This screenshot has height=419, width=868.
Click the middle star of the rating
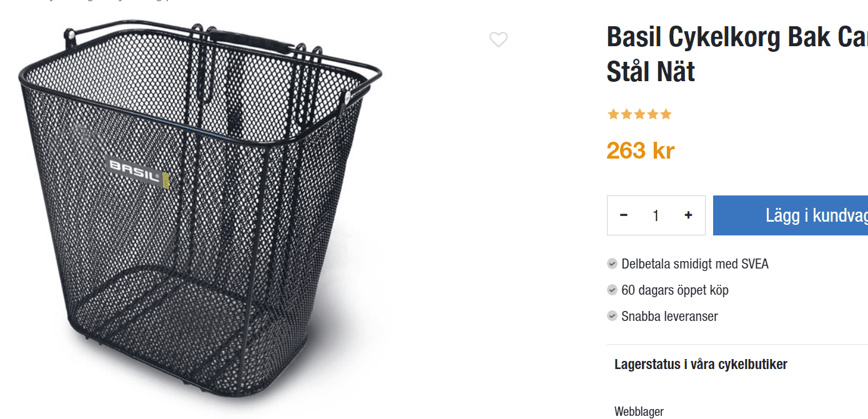pyautogui.click(x=639, y=114)
